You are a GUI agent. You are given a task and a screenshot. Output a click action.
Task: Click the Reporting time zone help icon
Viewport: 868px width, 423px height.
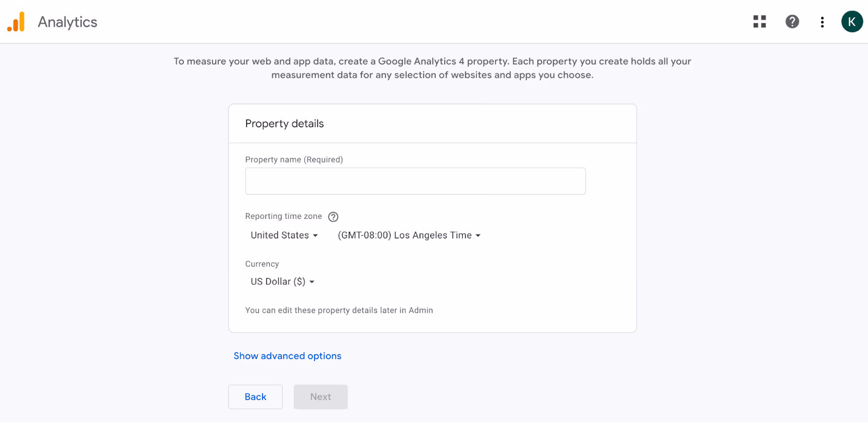(334, 217)
